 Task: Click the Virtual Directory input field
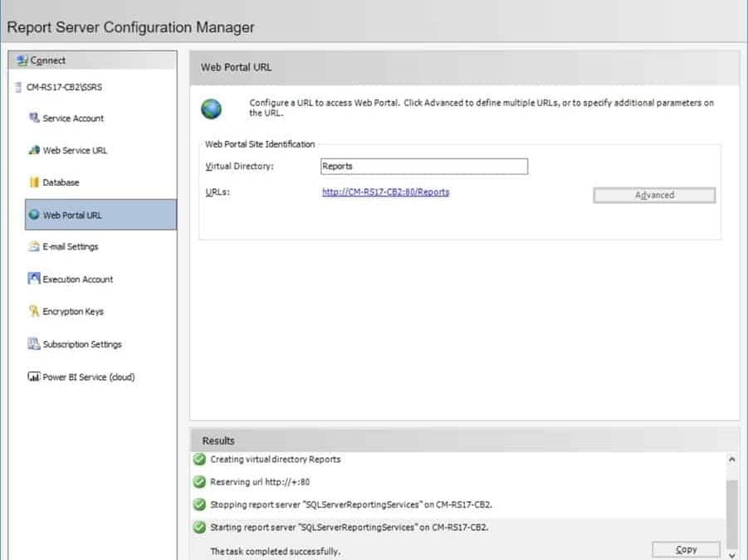pos(424,166)
